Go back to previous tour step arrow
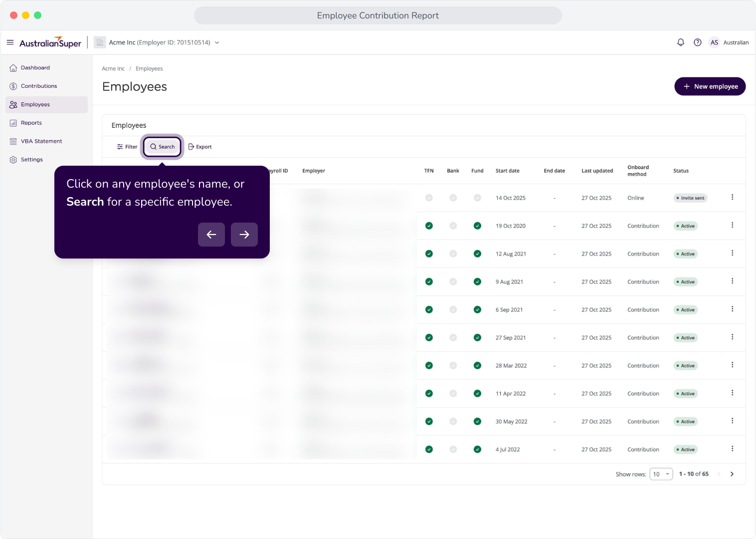 pos(211,235)
